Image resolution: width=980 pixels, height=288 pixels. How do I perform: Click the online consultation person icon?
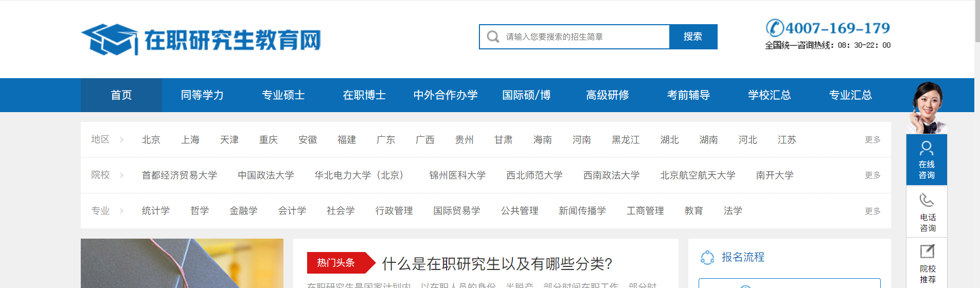click(926, 148)
